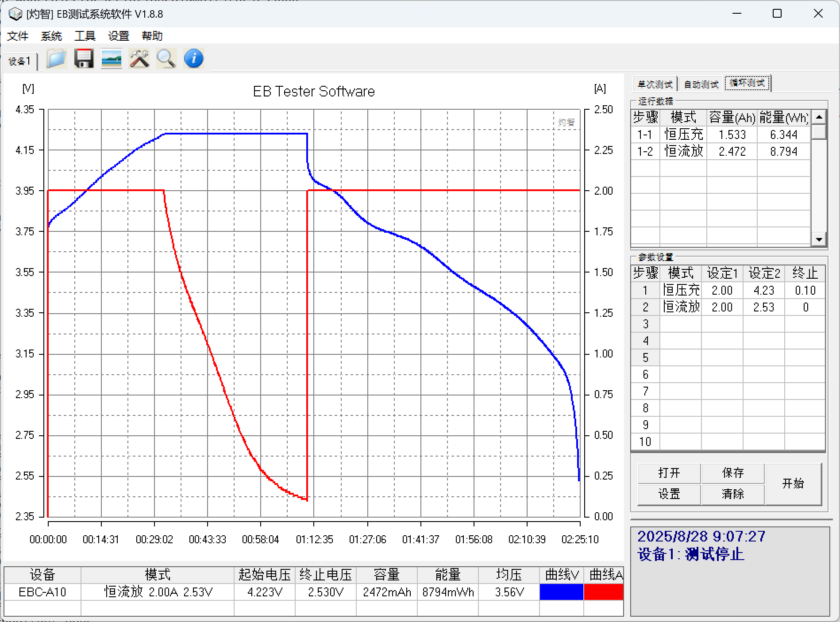Click the floppy disk save icon

84,58
